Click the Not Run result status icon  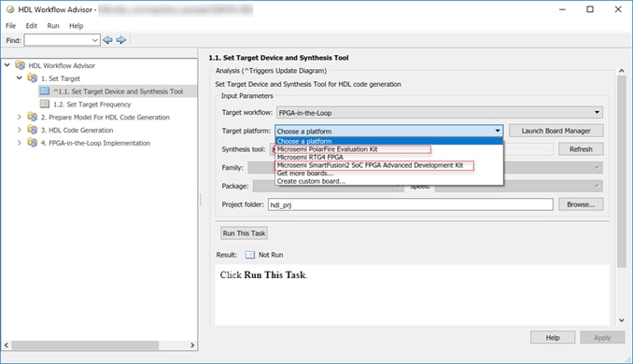(250, 255)
